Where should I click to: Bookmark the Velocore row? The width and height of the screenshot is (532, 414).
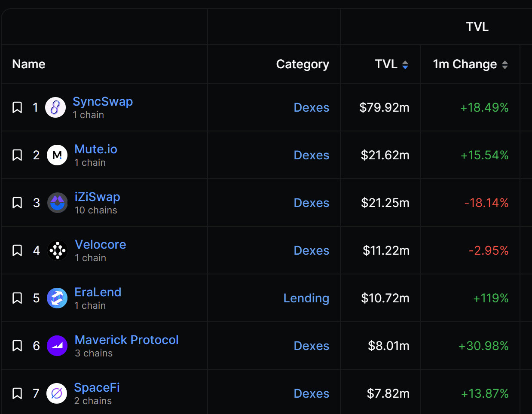pyautogui.click(x=17, y=250)
